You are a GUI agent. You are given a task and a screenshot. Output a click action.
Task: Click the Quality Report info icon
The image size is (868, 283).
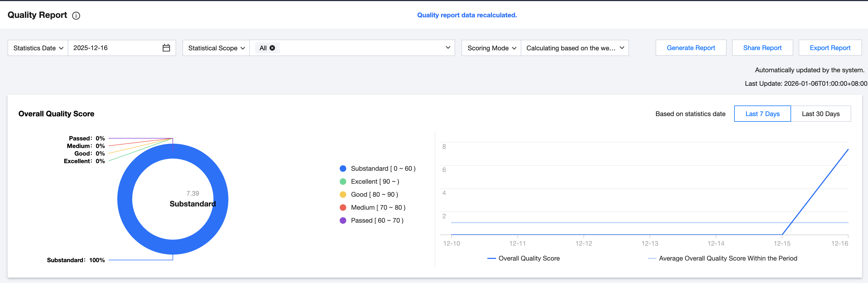point(76,15)
